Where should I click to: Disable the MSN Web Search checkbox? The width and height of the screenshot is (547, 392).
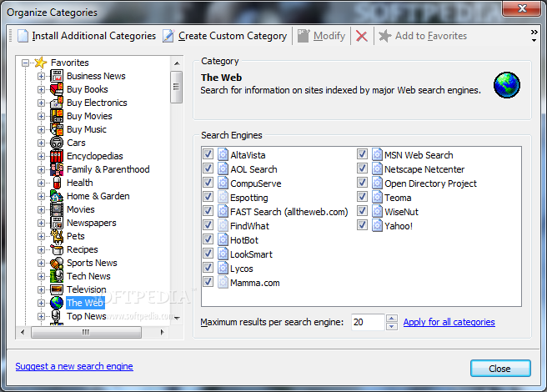(x=362, y=154)
